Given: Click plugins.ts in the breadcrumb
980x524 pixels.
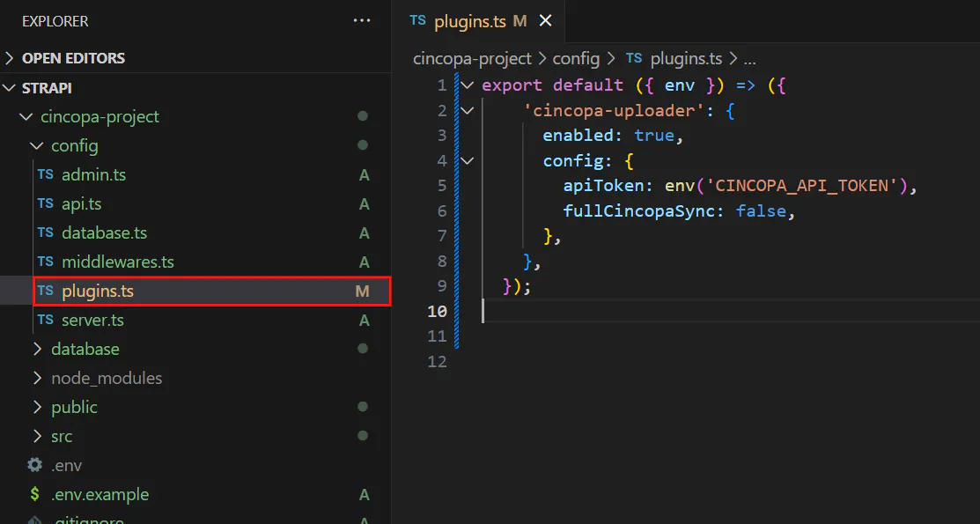Looking at the screenshot, I should click(686, 59).
